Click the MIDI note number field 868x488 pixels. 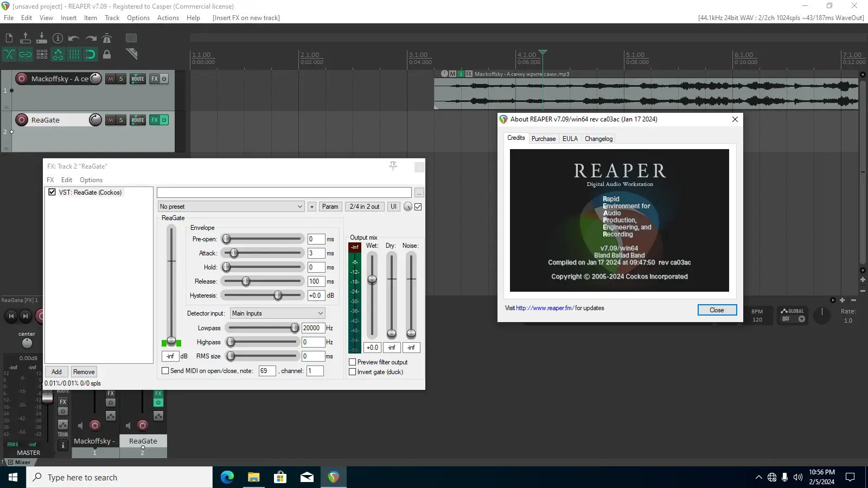click(267, 371)
